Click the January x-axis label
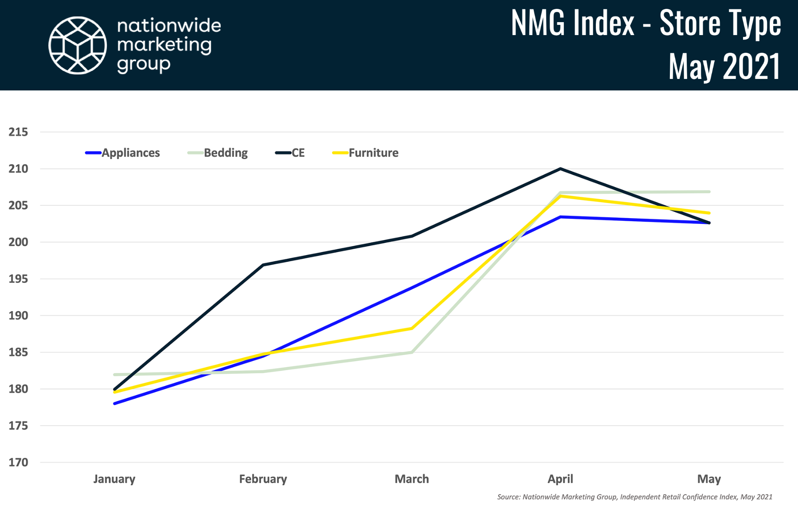The width and height of the screenshot is (798, 532). tap(114, 479)
